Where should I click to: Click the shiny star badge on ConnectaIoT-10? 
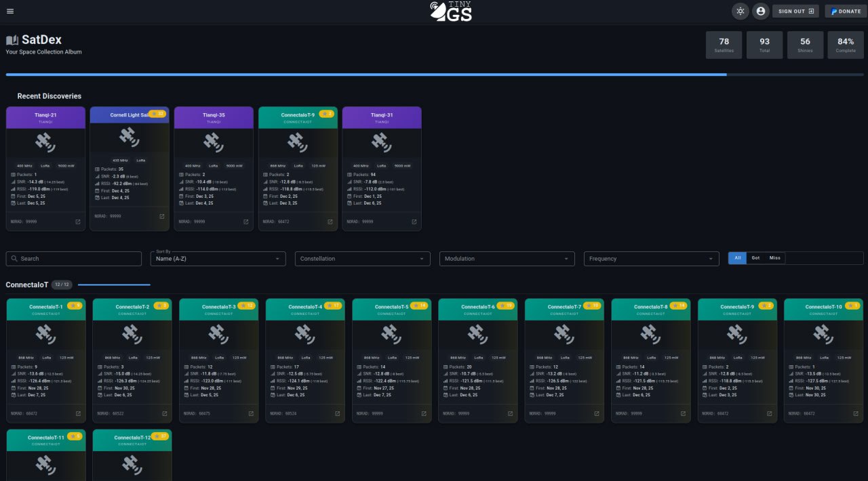click(x=852, y=306)
